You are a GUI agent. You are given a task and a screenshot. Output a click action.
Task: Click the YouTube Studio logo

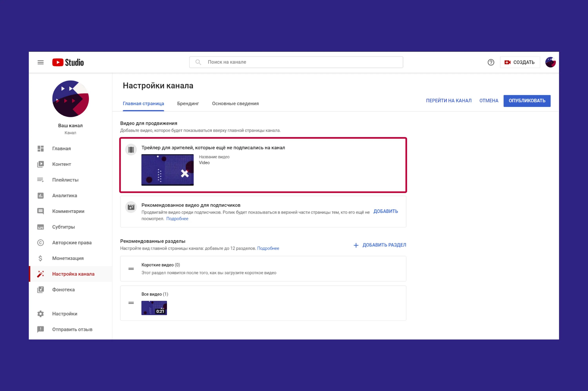pos(68,62)
